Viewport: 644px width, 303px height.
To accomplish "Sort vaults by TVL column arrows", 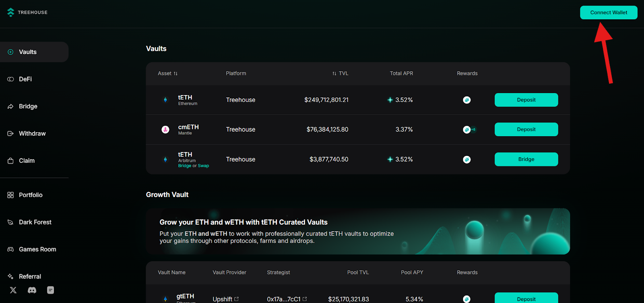I will (334, 74).
